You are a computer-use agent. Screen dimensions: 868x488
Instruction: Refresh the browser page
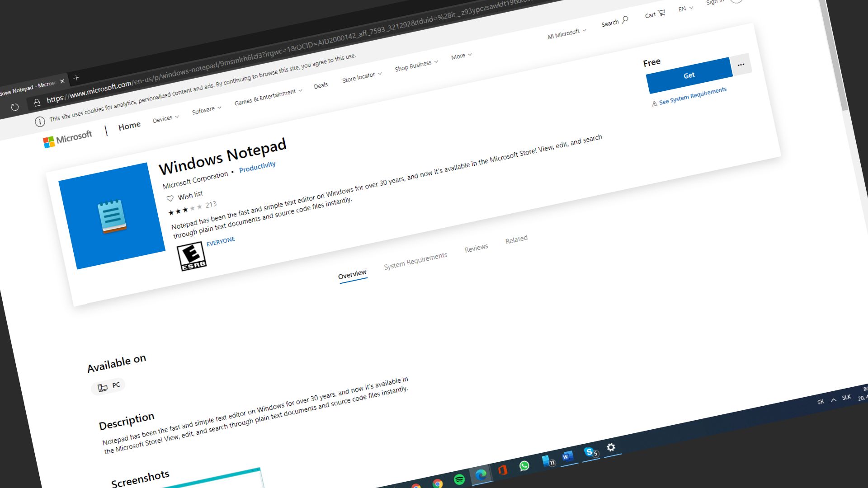pos(15,107)
